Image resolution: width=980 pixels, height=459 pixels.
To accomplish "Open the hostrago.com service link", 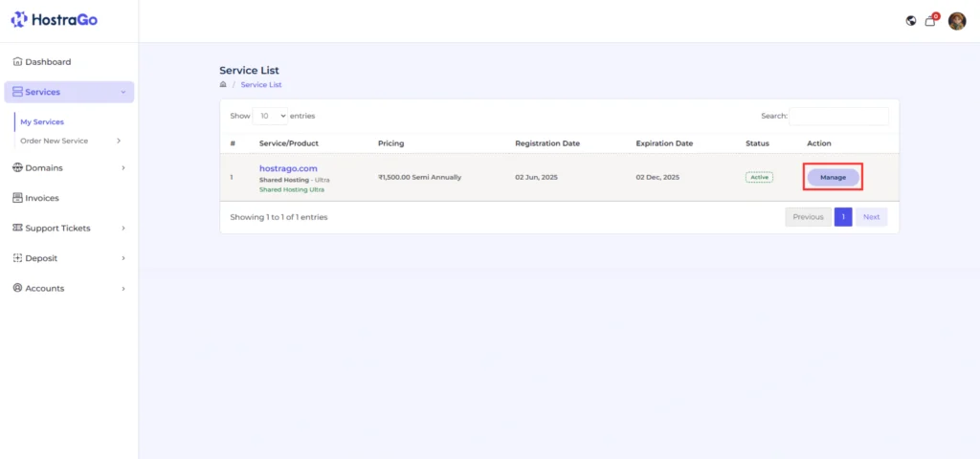I will tap(288, 168).
